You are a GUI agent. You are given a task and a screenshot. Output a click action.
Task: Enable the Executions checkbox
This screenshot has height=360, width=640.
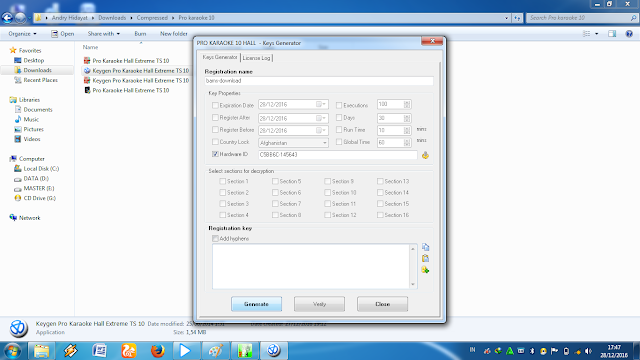[x=339, y=105]
